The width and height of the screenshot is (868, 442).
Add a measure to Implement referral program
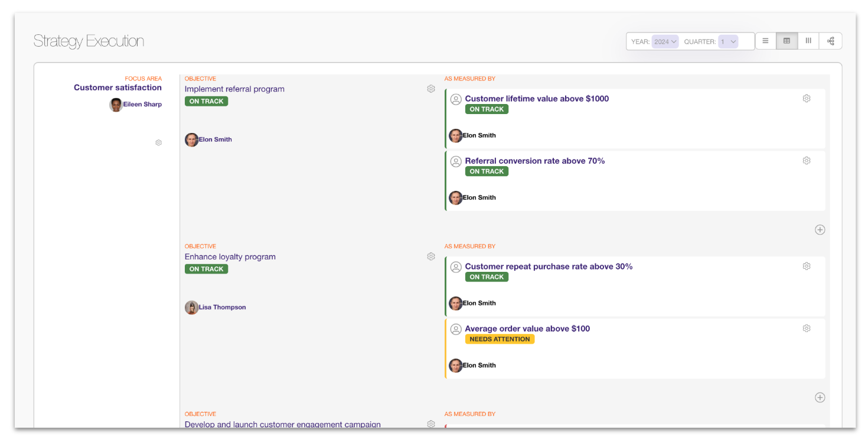click(820, 230)
